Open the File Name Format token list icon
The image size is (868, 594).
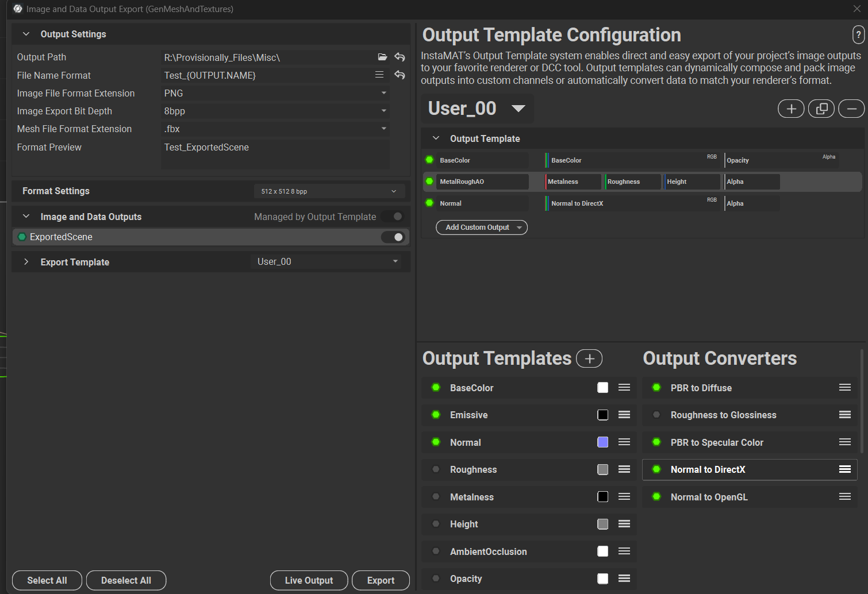[x=379, y=75]
